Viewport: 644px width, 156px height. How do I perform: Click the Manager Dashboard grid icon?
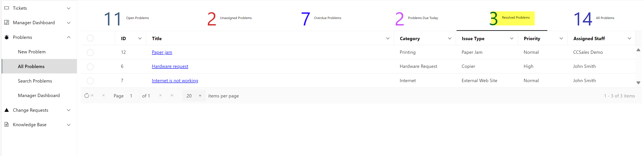(7, 23)
